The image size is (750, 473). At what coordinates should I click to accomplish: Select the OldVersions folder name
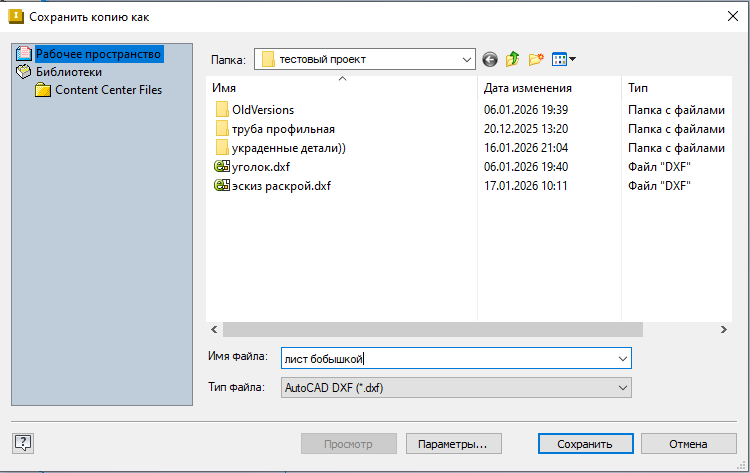coord(263,110)
